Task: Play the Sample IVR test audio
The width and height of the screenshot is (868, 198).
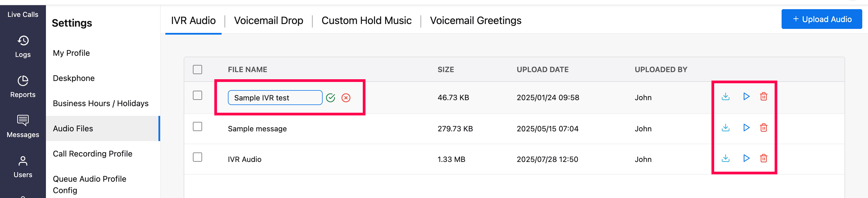Action: click(x=746, y=97)
